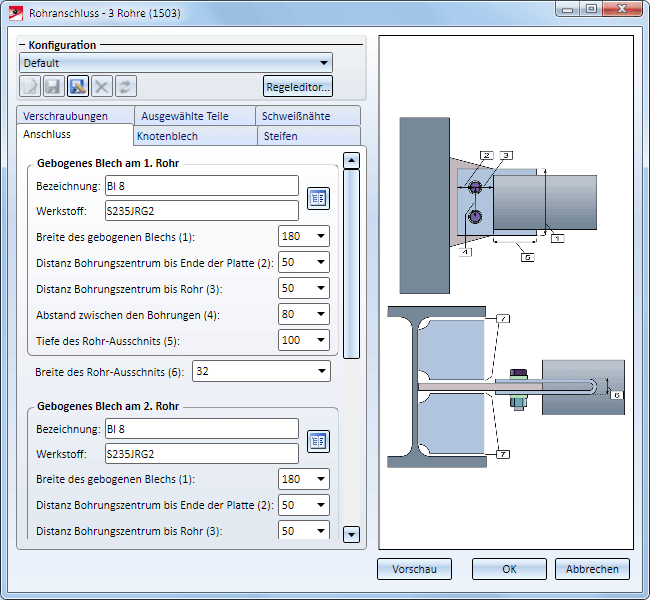650x600 pixels.
Task: Click the save configuration disk icon
Action: [x=54, y=87]
